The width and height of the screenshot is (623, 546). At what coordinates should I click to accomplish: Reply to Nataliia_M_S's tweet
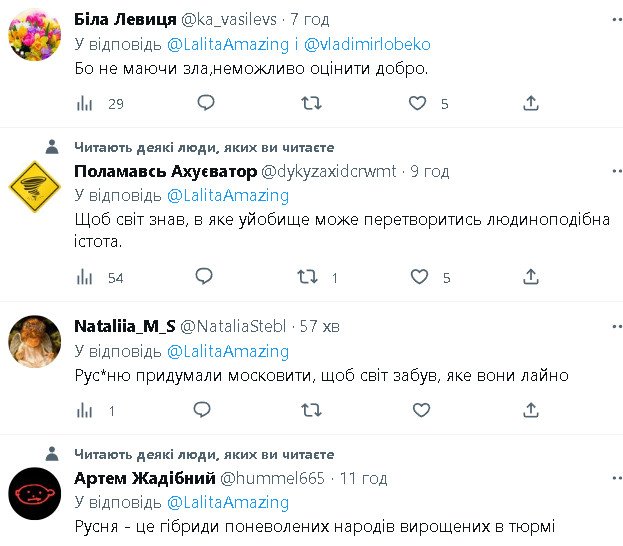(x=202, y=410)
